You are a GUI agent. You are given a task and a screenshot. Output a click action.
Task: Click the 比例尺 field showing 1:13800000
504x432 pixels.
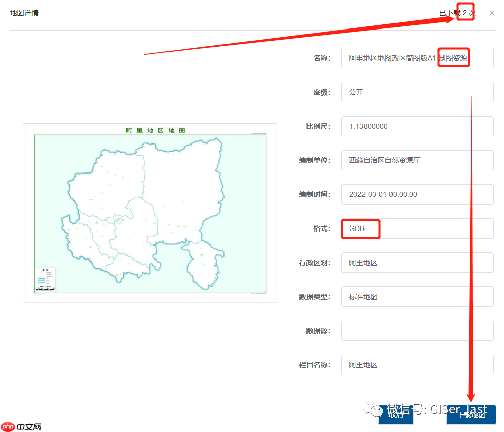417,126
